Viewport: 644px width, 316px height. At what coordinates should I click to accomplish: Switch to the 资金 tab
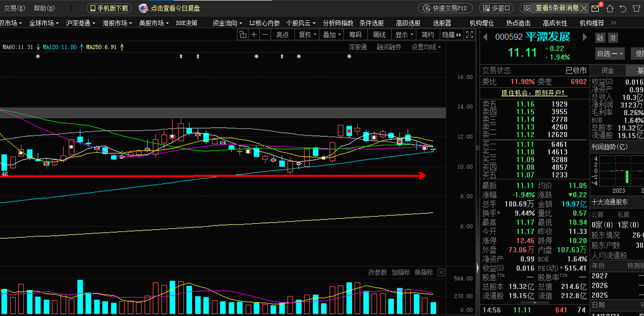pyautogui.click(x=607, y=70)
